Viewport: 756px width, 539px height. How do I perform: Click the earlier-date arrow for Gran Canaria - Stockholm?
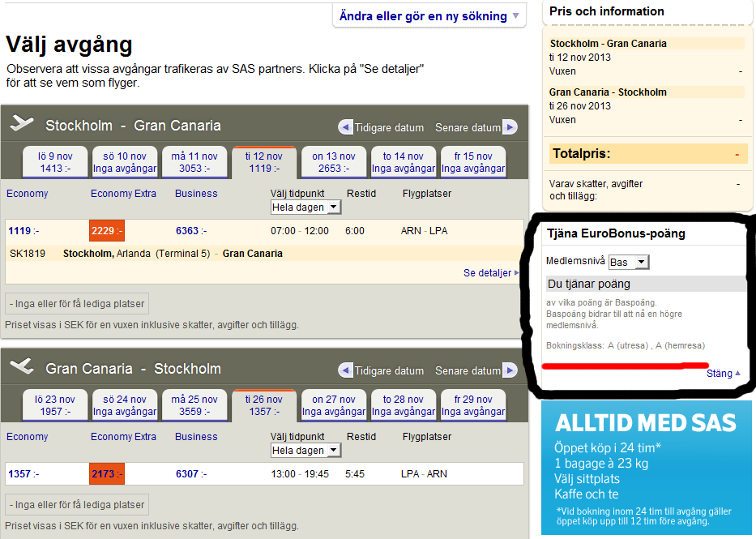point(346,370)
